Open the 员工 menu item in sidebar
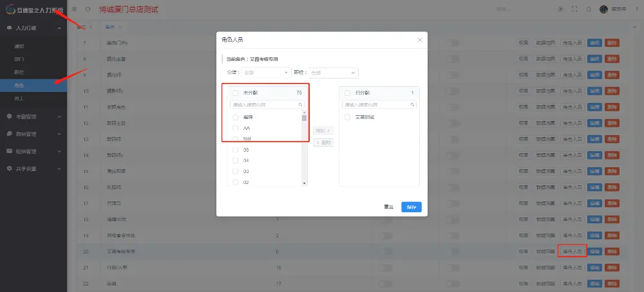Image resolution: width=644 pixels, height=292 pixels. (x=19, y=98)
